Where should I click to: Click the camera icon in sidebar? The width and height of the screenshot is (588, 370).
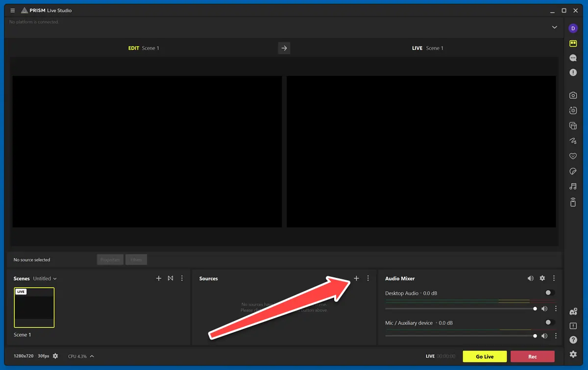(573, 96)
